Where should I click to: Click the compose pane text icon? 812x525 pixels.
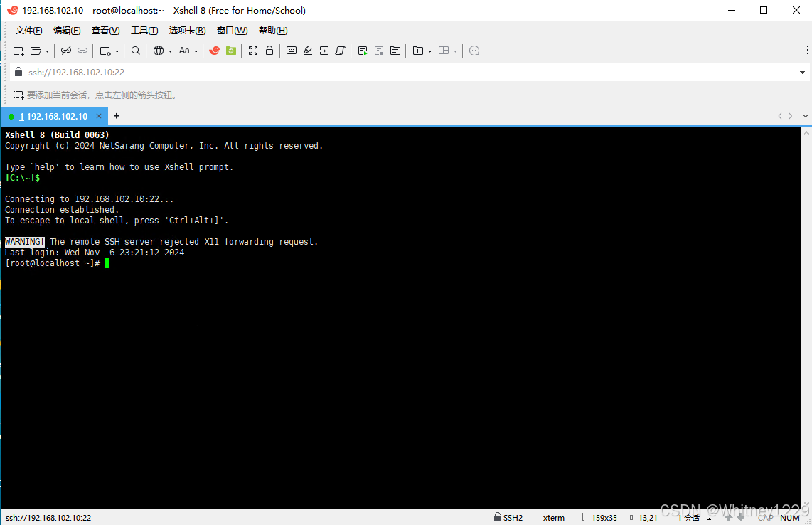coord(395,51)
